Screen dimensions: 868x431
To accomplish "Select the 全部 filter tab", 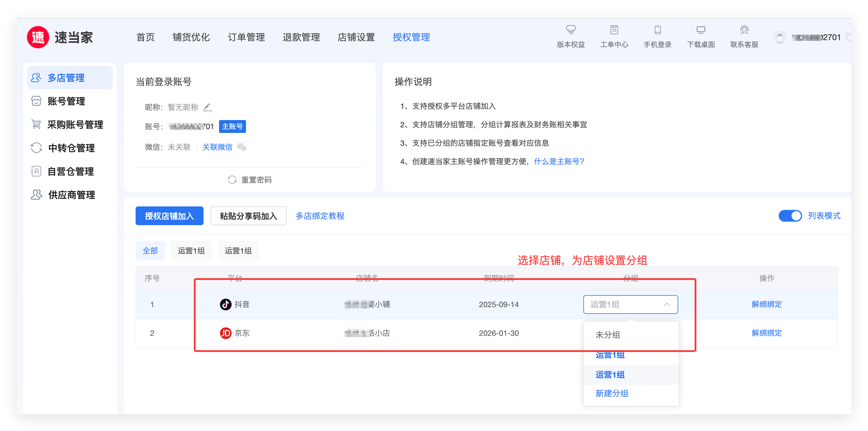I will pyautogui.click(x=150, y=251).
